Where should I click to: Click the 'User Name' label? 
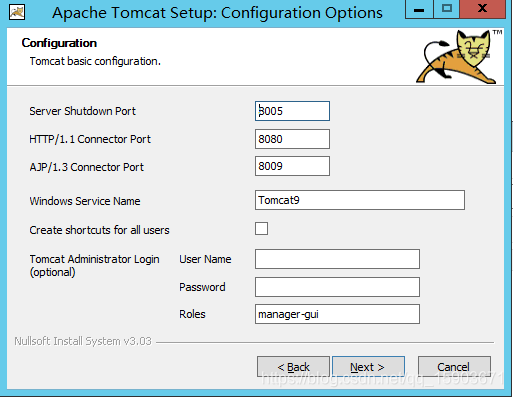(x=205, y=259)
